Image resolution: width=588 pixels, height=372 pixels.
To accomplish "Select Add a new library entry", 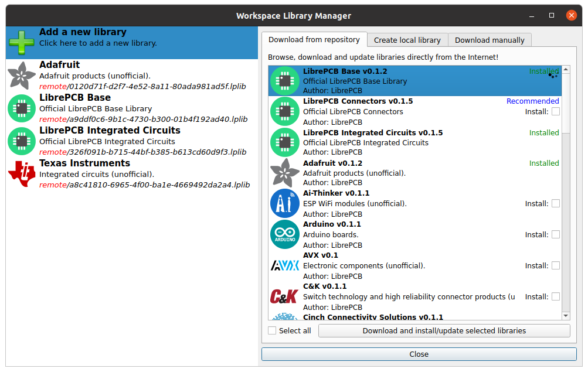I will (132, 42).
